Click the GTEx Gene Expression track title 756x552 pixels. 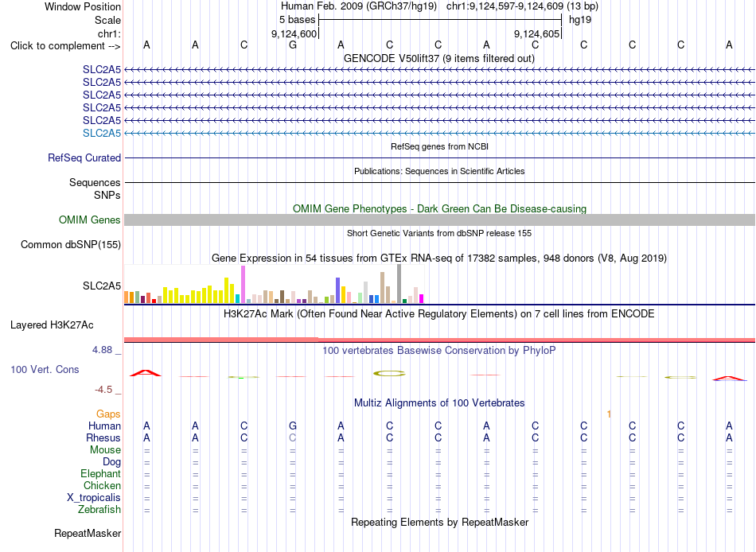point(439,258)
